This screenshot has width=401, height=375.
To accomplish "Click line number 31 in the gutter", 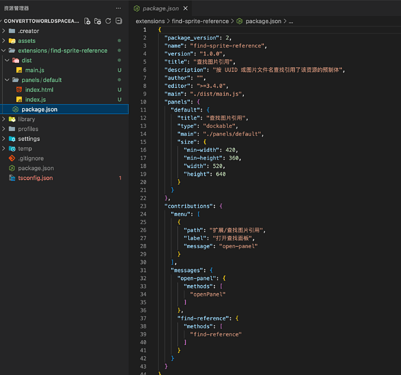I will tap(143, 270).
